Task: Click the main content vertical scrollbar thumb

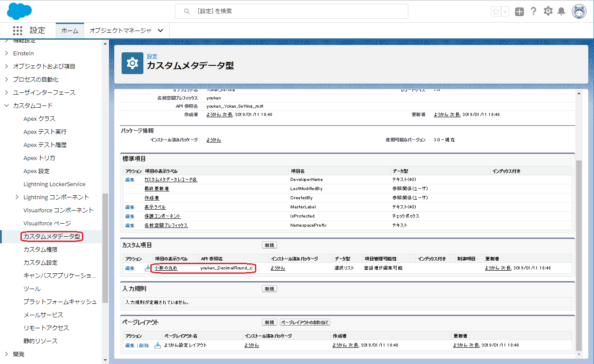Action: (x=579, y=255)
